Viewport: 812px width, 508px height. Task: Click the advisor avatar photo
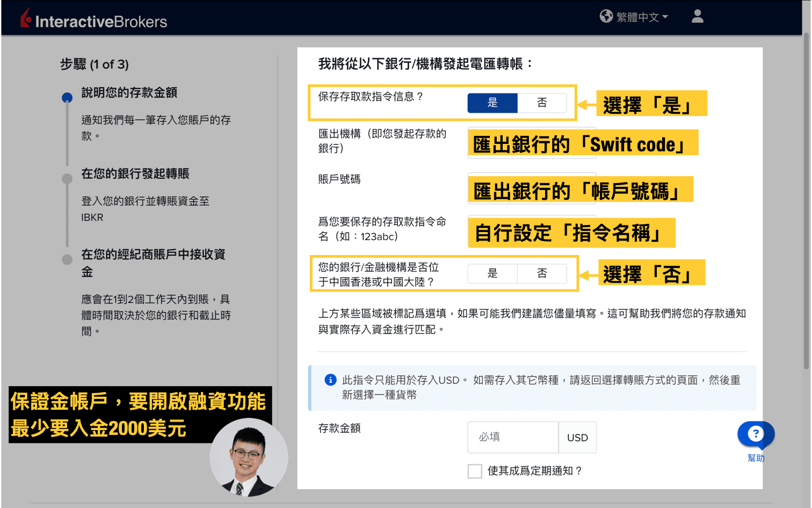coord(248,457)
